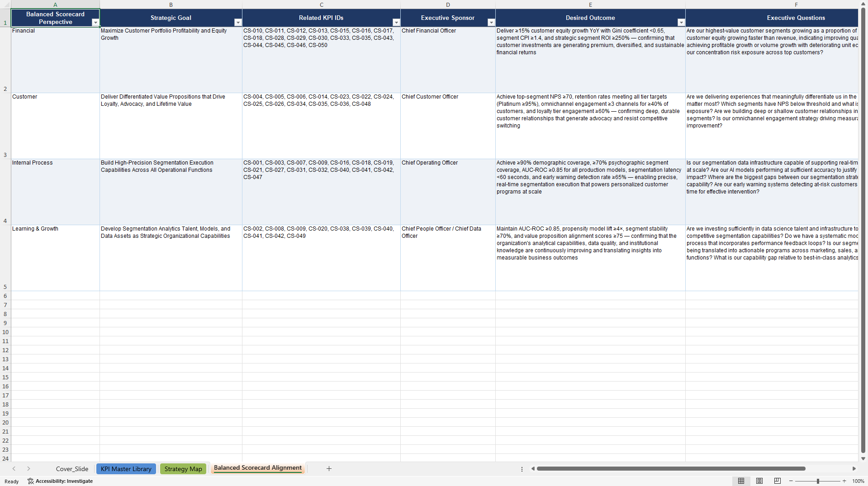This screenshot has width=868, height=486.
Task: Switch to Normal view icon
Action: coord(741,481)
